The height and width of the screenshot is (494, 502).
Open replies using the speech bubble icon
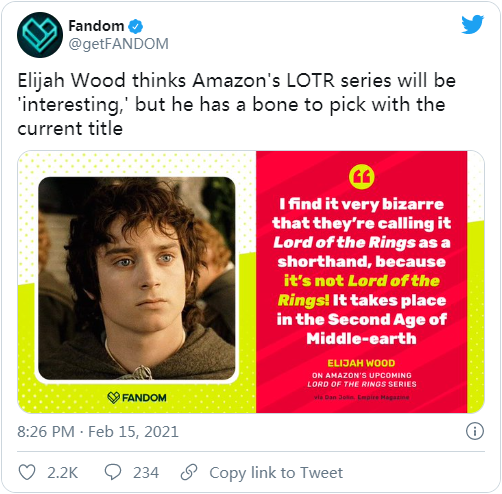pos(113,472)
